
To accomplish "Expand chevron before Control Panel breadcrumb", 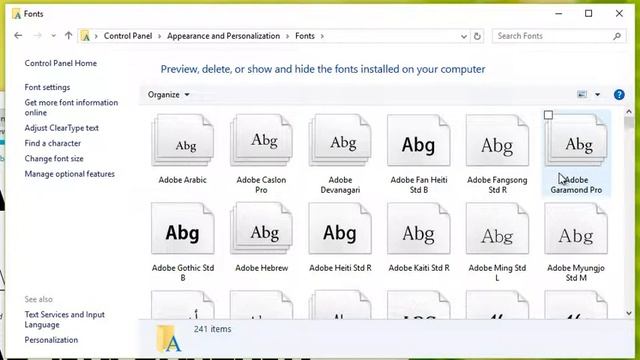I will [96, 36].
